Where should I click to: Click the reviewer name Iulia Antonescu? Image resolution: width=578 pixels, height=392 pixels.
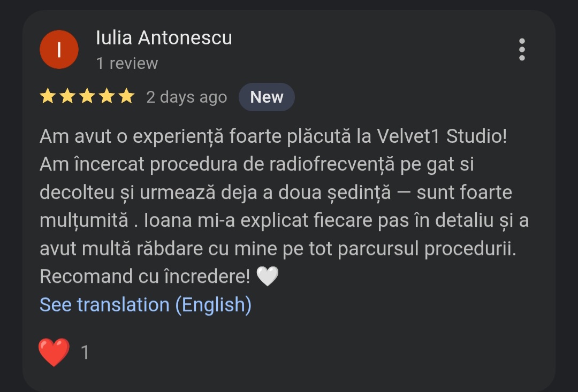(x=164, y=37)
